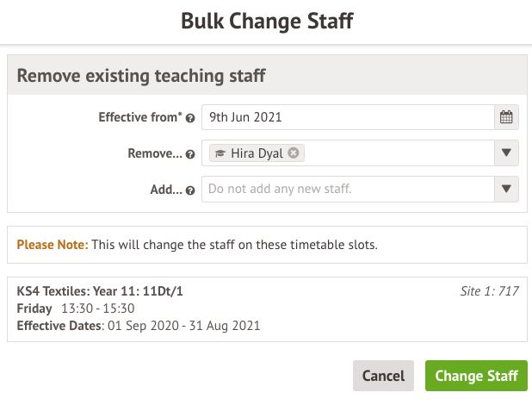Screen dimensions: 532x405
Task: Click the help icon beside Effective from
Action: pos(190,118)
